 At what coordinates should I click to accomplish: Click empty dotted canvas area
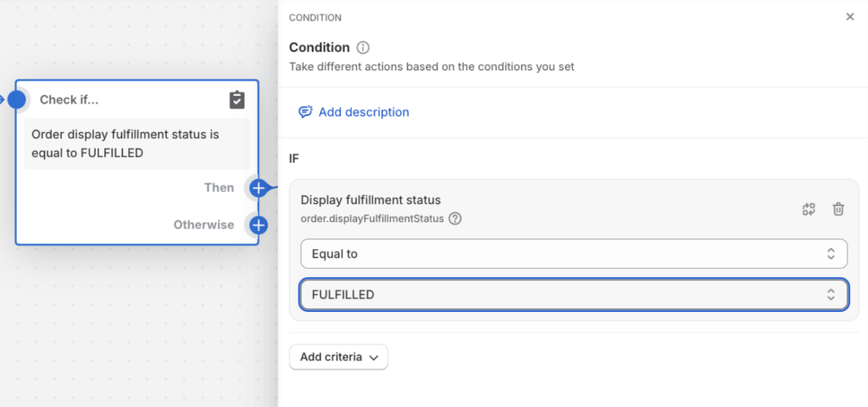[127, 322]
